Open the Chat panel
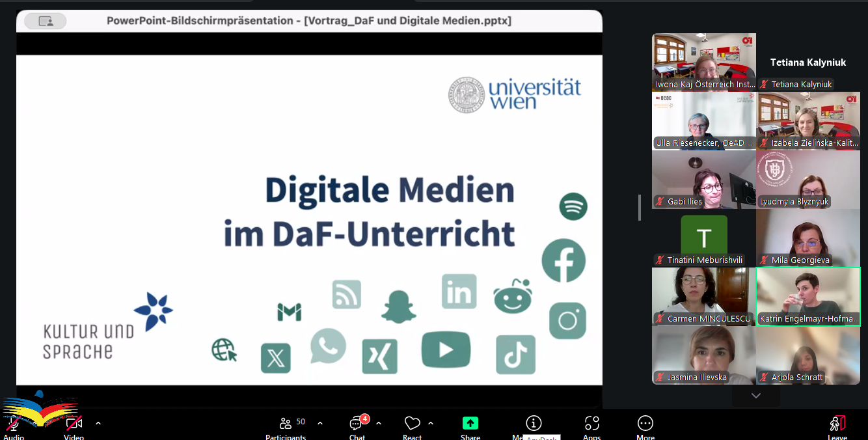Screen dimensions: 868x440 pyautogui.click(x=357, y=426)
